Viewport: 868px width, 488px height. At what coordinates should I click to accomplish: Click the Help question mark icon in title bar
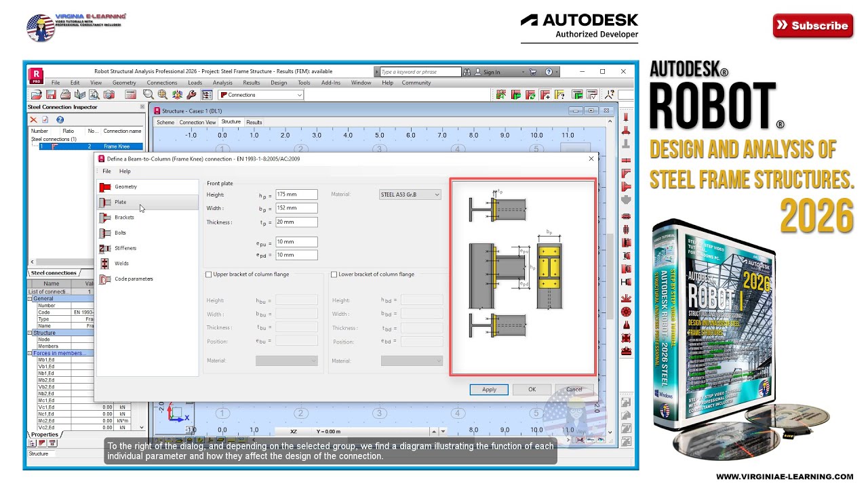click(549, 72)
